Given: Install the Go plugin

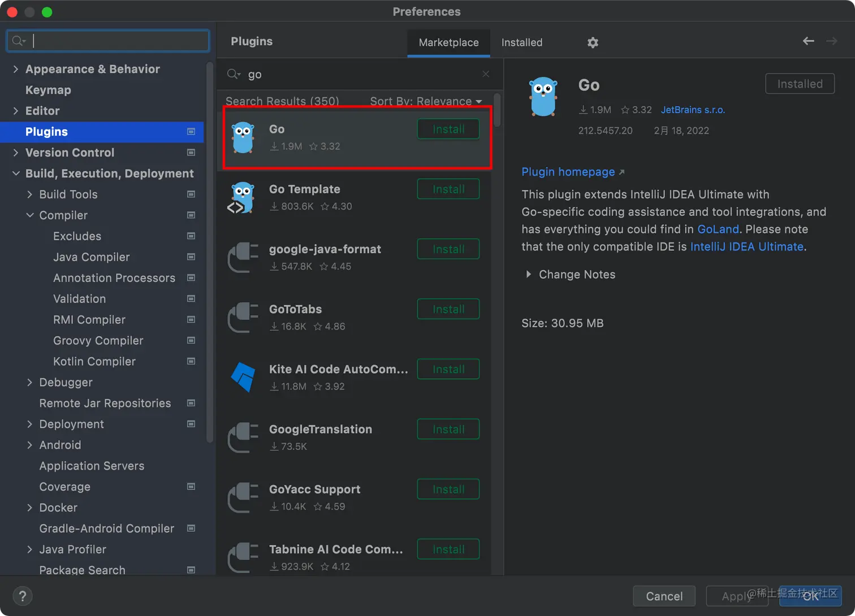Looking at the screenshot, I should point(448,129).
